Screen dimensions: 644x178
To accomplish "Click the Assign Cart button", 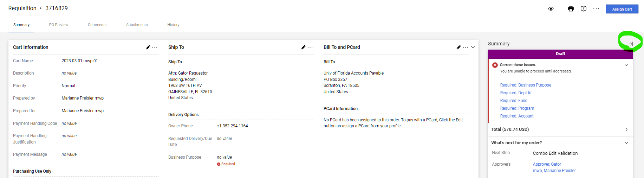I will [622, 9].
